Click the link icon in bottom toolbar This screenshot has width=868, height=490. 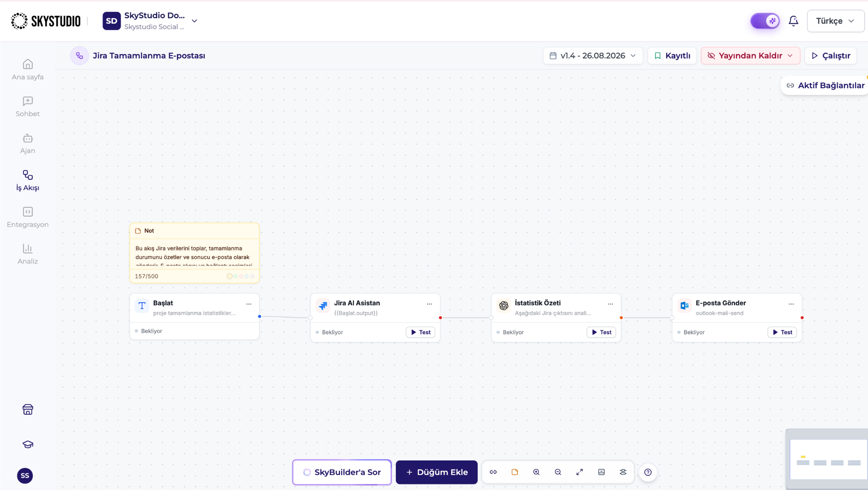(493, 472)
